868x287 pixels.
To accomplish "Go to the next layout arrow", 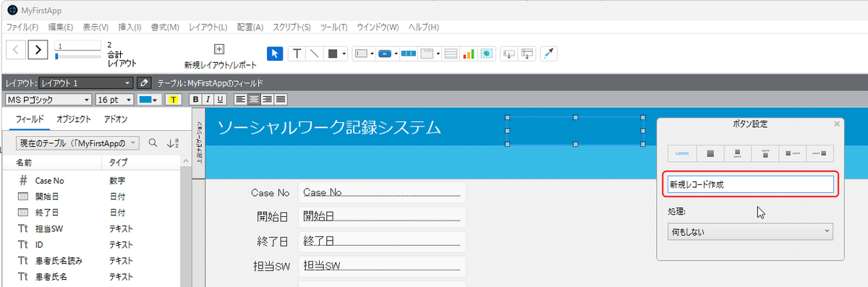I will pos(38,50).
